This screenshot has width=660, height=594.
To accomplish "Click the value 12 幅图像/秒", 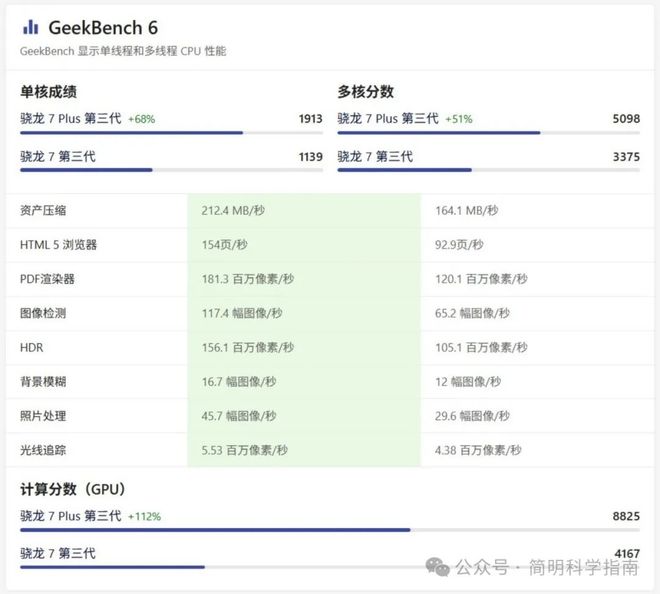I will [x=468, y=382].
